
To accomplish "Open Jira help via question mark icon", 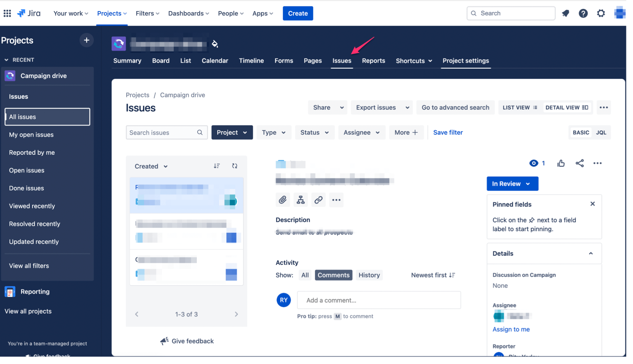I will (583, 13).
